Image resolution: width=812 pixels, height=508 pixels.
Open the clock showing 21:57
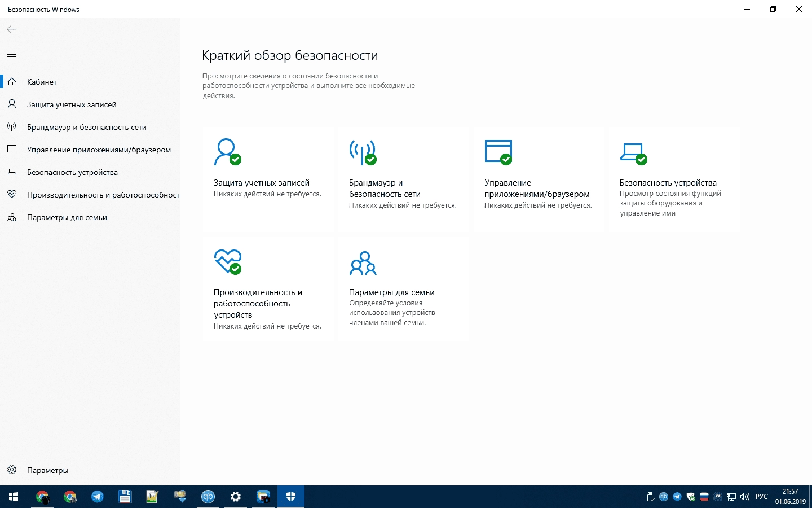pos(791,497)
